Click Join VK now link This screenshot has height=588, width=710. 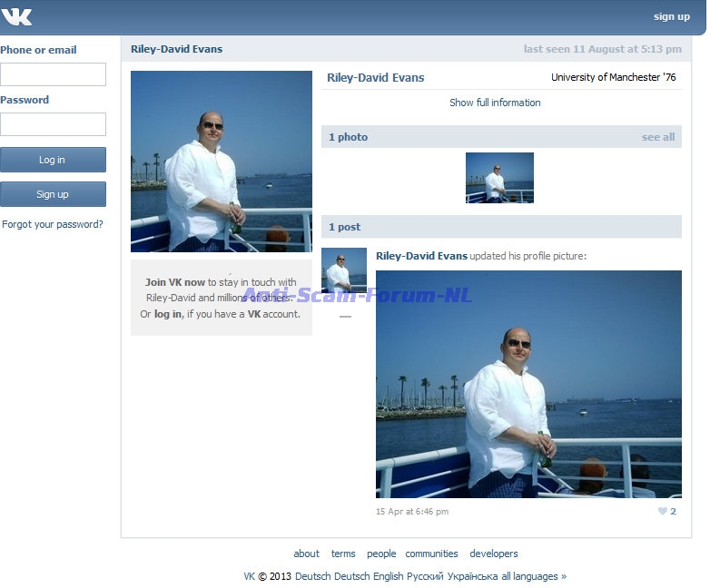tap(175, 282)
